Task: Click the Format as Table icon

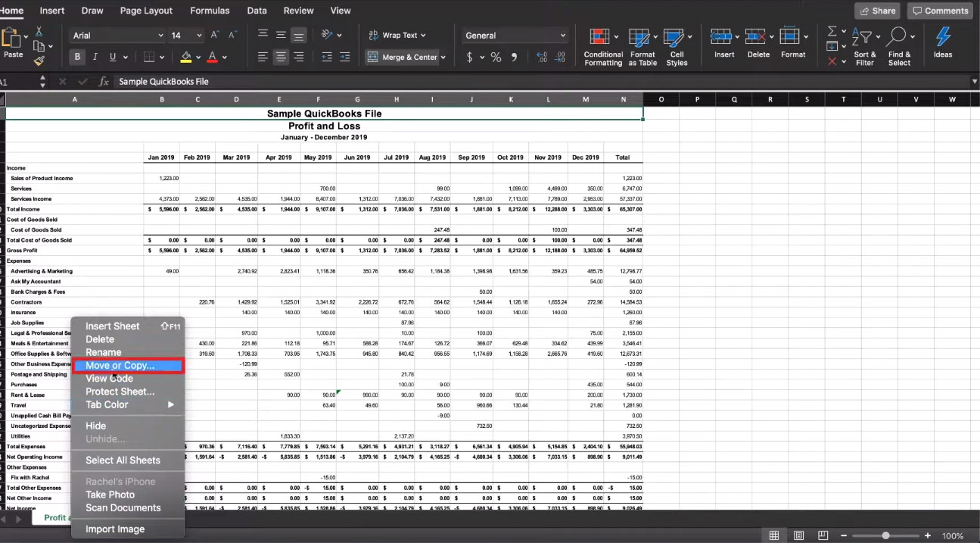Action: (x=642, y=47)
